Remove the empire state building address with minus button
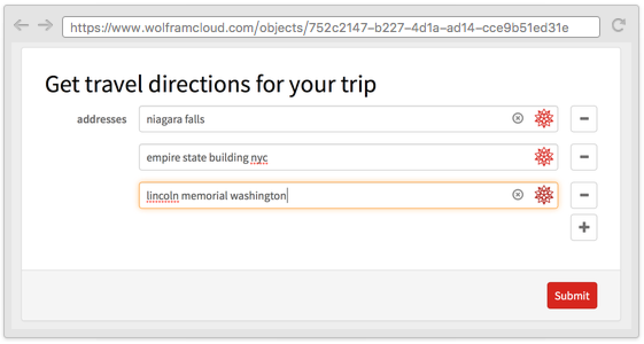644x344 pixels. (x=584, y=157)
